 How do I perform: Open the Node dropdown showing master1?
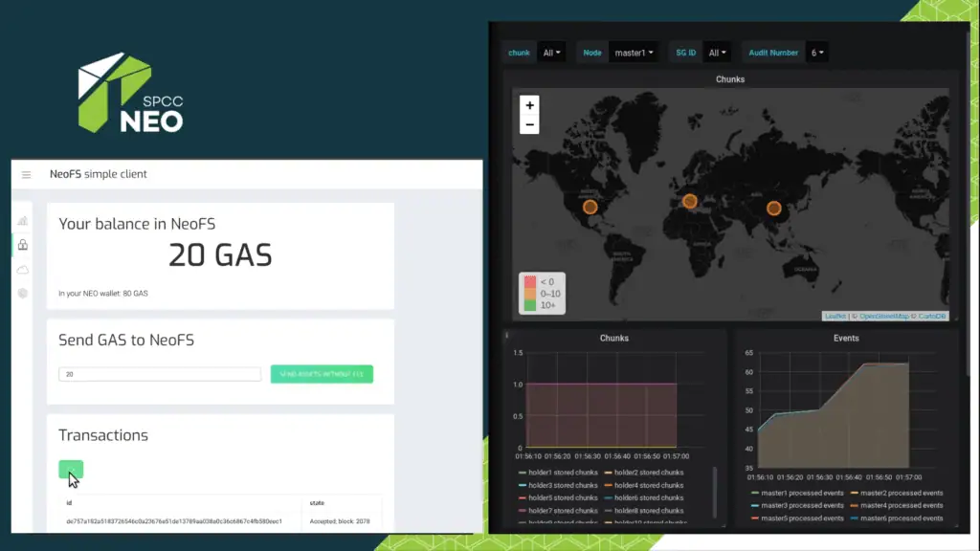pyautogui.click(x=634, y=54)
